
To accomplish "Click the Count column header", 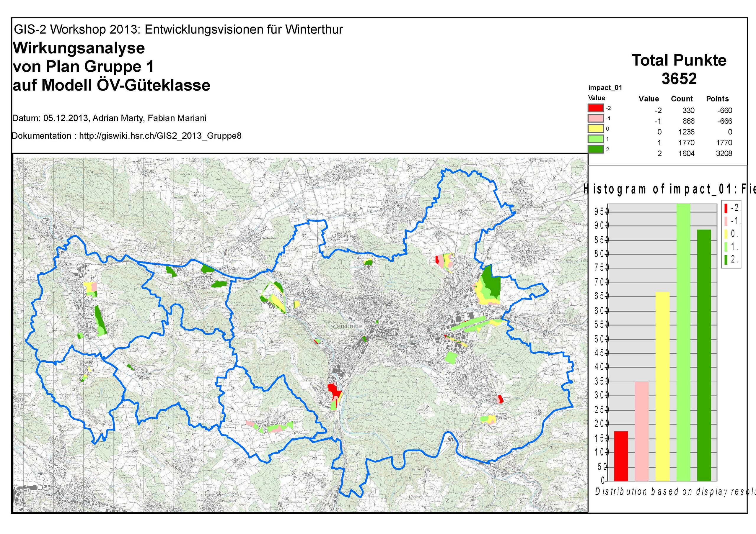I will click(682, 99).
